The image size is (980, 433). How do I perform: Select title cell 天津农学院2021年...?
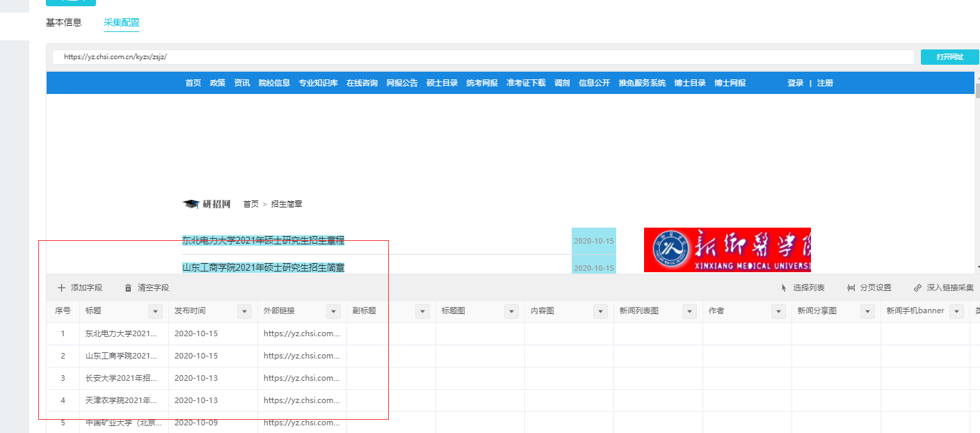(x=124, y=400)
